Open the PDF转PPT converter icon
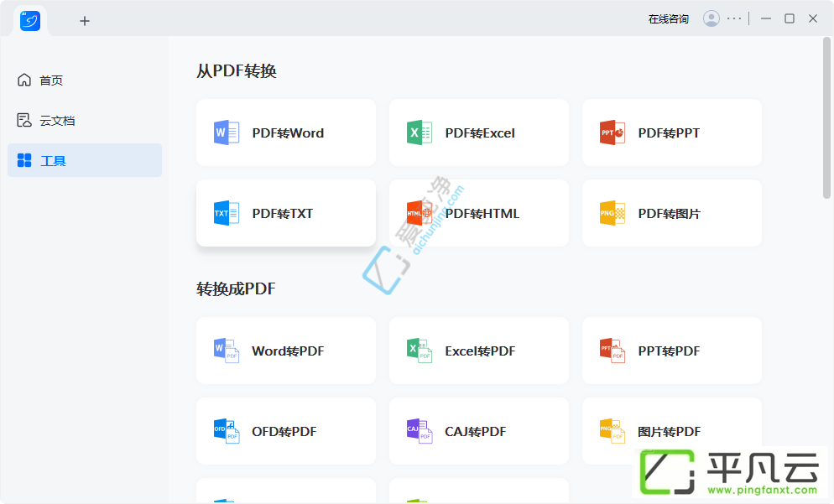 [612, 132]
